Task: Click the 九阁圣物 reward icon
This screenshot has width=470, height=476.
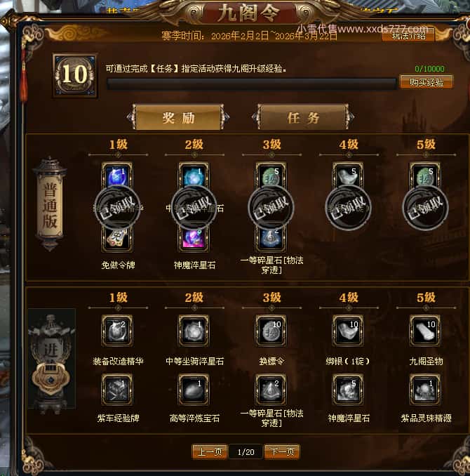Action: click(x=425, y=331)
